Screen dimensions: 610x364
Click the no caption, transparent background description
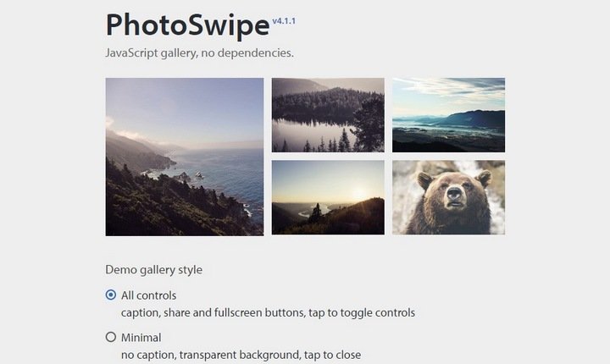tap(241, 355)
